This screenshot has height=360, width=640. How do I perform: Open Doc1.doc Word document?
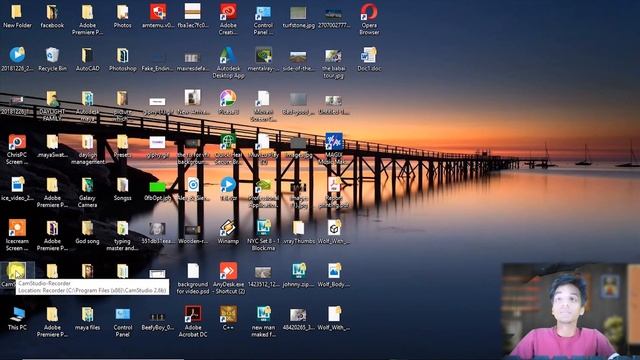[x=369, y=60]
